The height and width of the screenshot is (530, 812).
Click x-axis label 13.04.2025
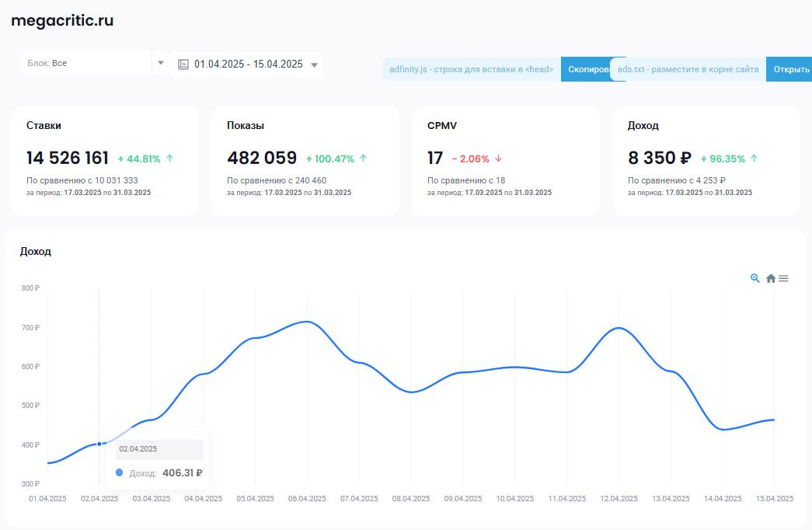tap(671, 498)
